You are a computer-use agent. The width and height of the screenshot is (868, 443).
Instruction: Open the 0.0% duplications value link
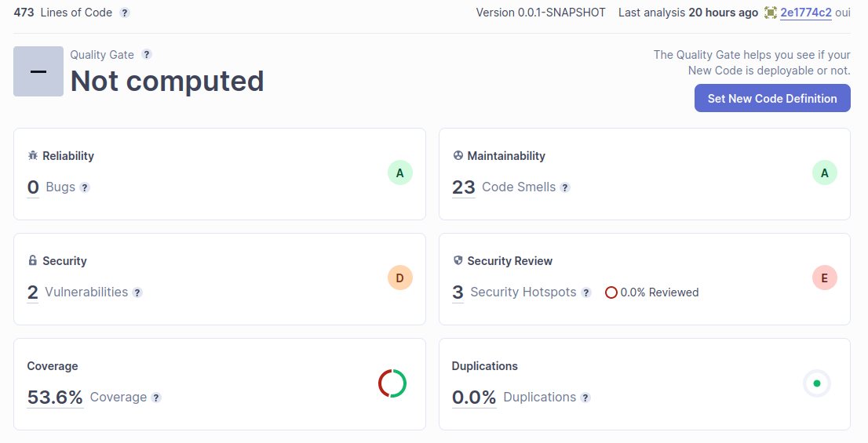click(x=474, y=398)
